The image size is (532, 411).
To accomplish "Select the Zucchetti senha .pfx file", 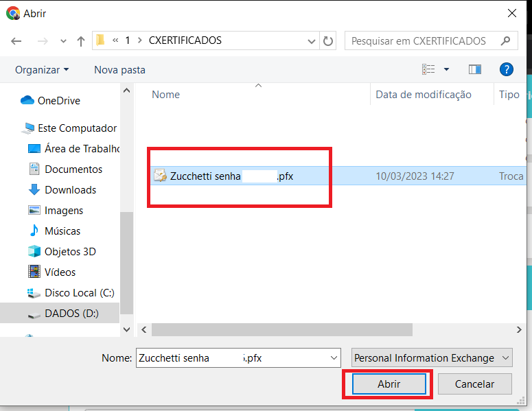I will (231, 176).
